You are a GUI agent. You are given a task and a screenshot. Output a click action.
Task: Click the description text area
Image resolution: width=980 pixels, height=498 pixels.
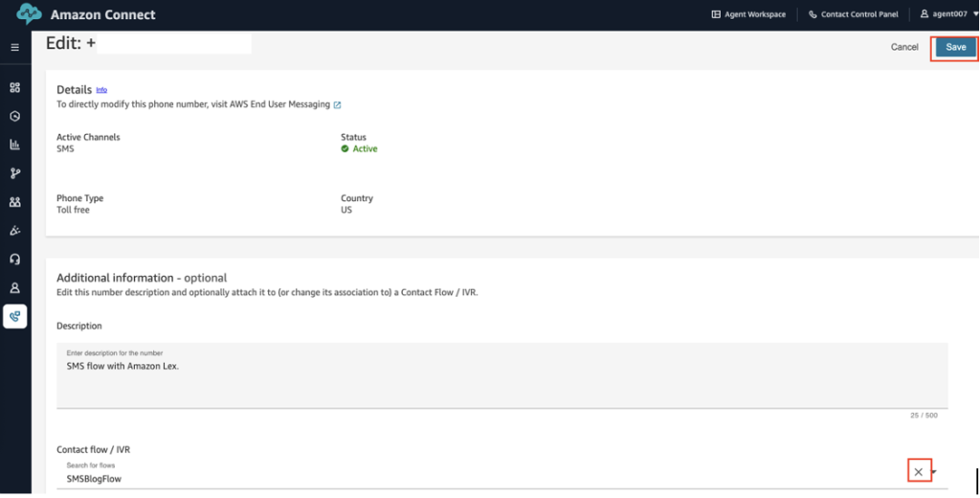point(501,375)
